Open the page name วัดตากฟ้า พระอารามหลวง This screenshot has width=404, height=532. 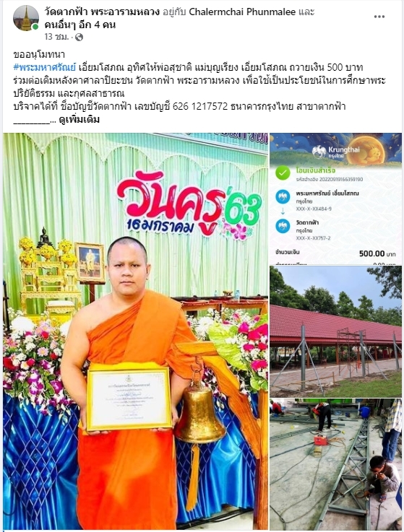point(102,12)
